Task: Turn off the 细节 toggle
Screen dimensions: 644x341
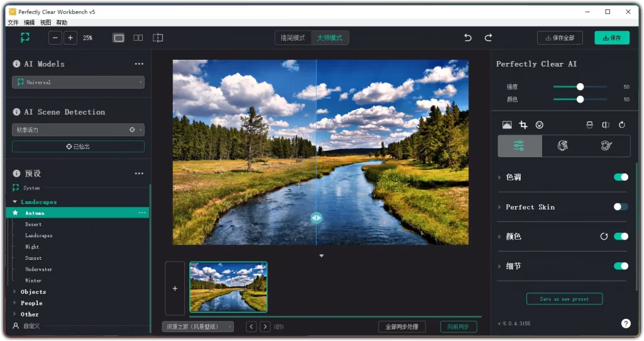Action: pos(621,266)
